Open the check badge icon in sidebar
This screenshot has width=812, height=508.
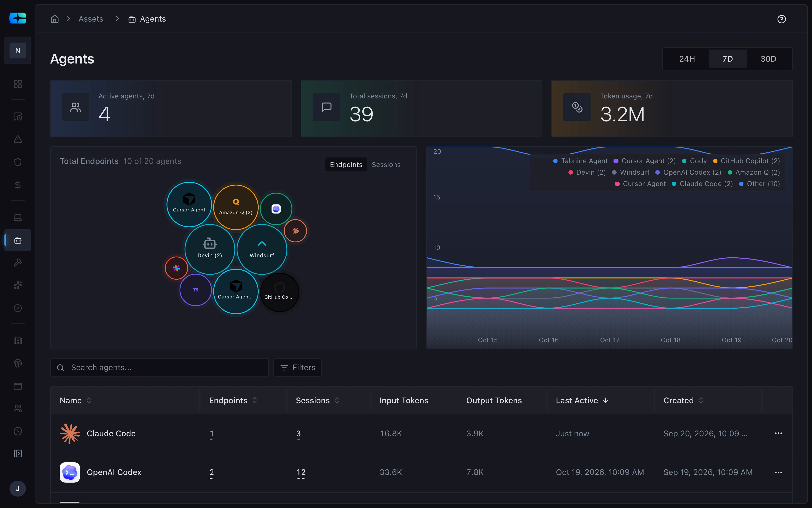(18, 308)
